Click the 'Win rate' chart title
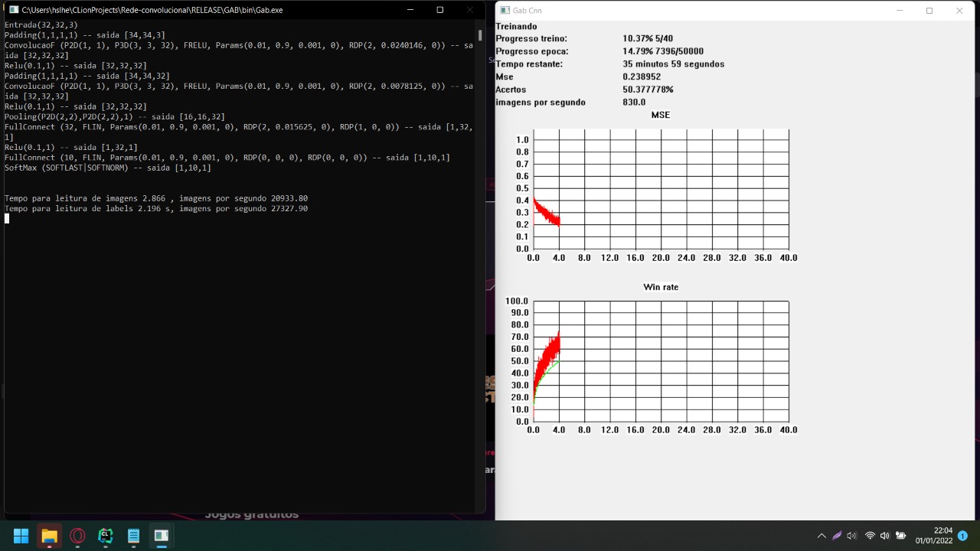The image size is (980, 551). (x=661, y=287)
